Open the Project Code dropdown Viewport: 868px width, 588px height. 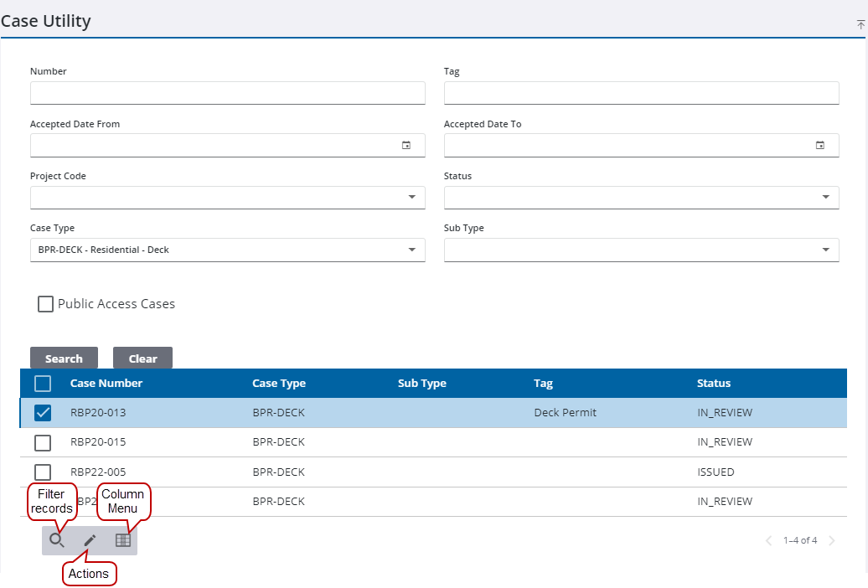[411, 197]
